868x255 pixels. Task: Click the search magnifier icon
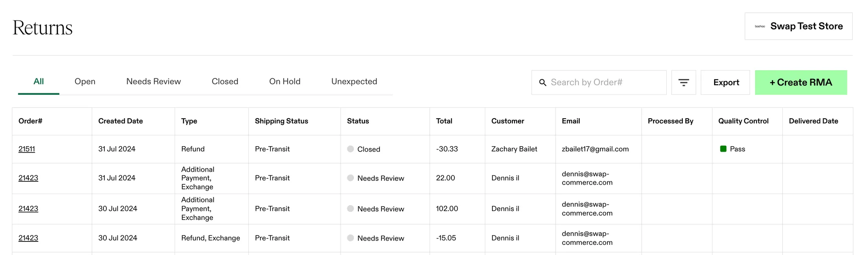pyautogui.click(x=542, y=83)
